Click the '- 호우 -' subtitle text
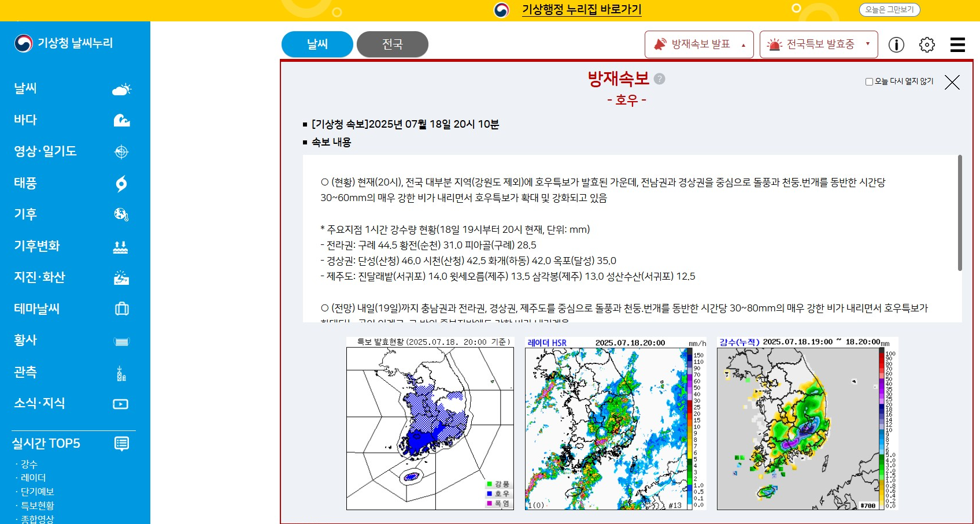Screen dimensions: 980x524 point(627,101)
